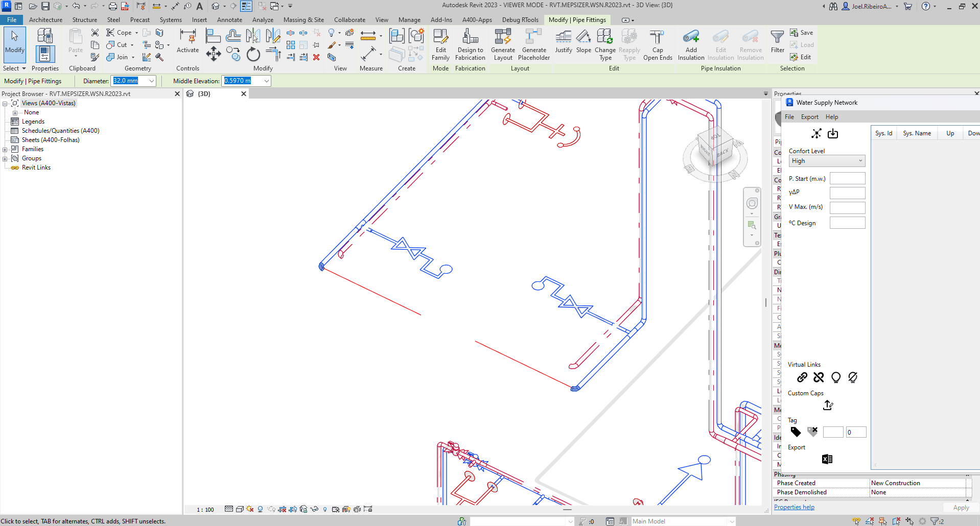980x526 pixels.
Task: Toggle the Properties palette button
Action: click(45, 54)
